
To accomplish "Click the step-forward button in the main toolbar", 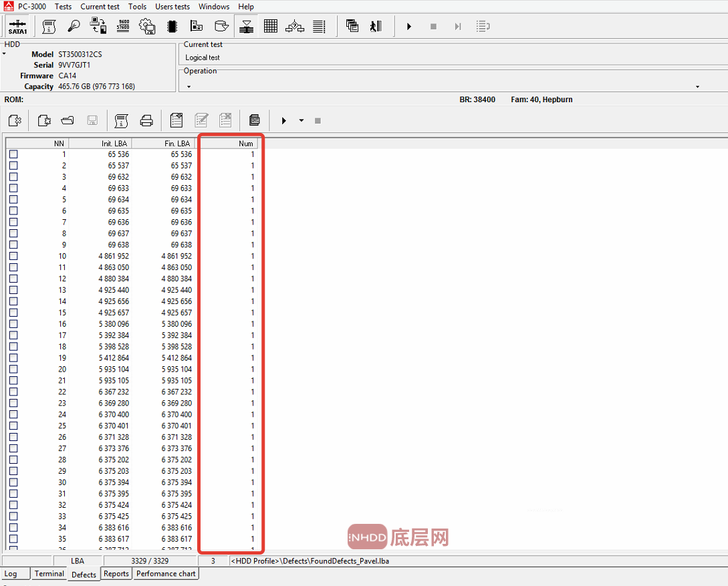I will 458,27.
